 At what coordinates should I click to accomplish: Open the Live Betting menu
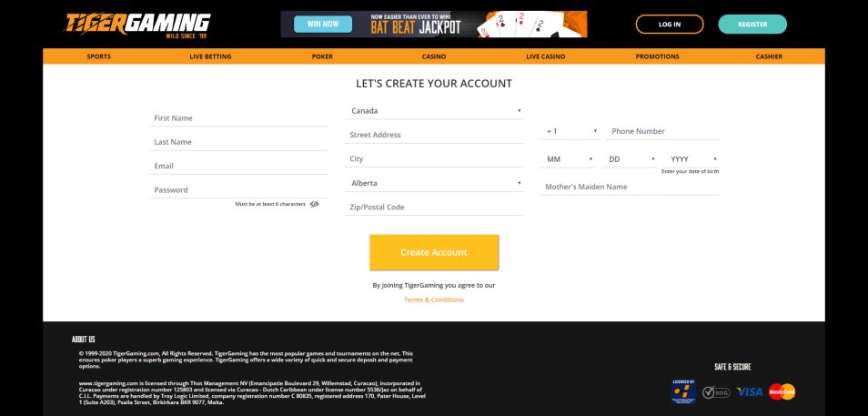[210, 56]
